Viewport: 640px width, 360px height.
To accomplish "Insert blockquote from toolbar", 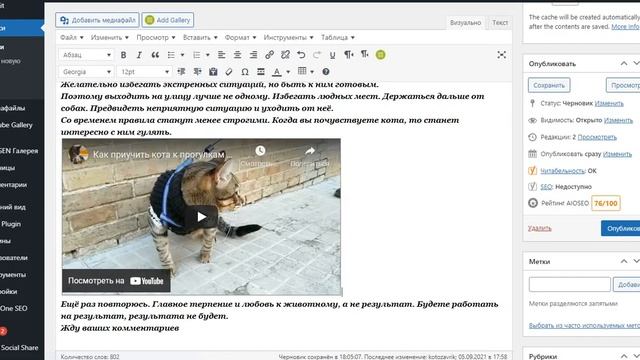I will click(x=155, y=55).
